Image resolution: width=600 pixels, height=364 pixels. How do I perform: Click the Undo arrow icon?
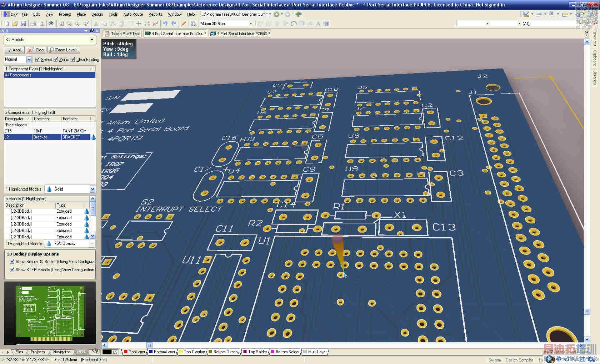[165, 24]
